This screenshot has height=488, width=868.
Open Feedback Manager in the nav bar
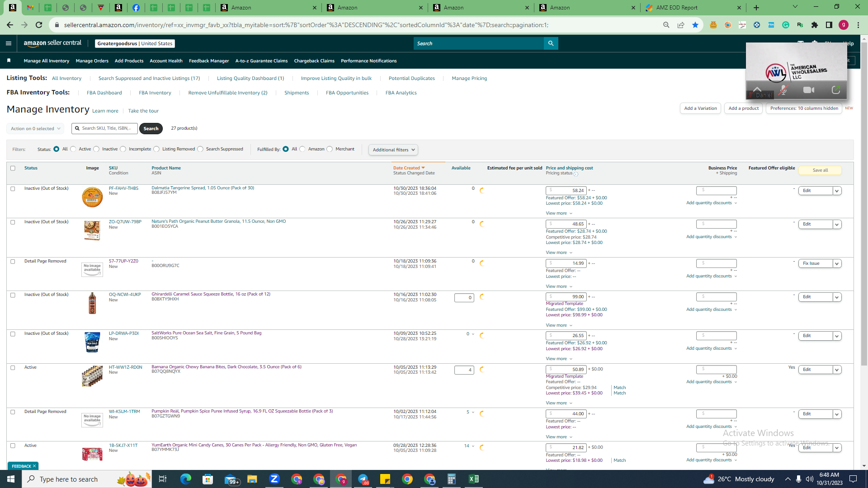[209, 61]
